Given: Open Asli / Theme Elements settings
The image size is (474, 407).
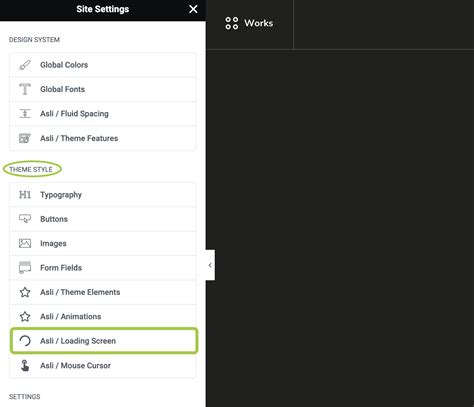Looking at the screenshot, I should (103, 292).
